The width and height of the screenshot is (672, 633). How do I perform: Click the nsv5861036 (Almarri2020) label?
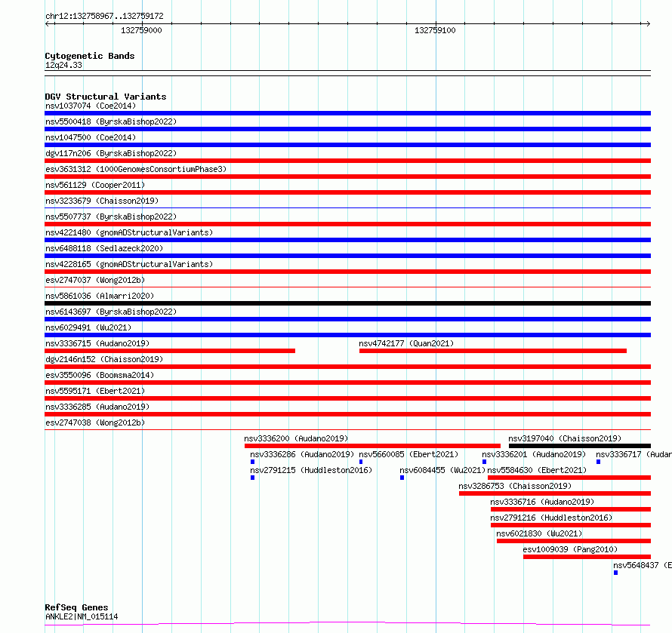coord(100,296)
